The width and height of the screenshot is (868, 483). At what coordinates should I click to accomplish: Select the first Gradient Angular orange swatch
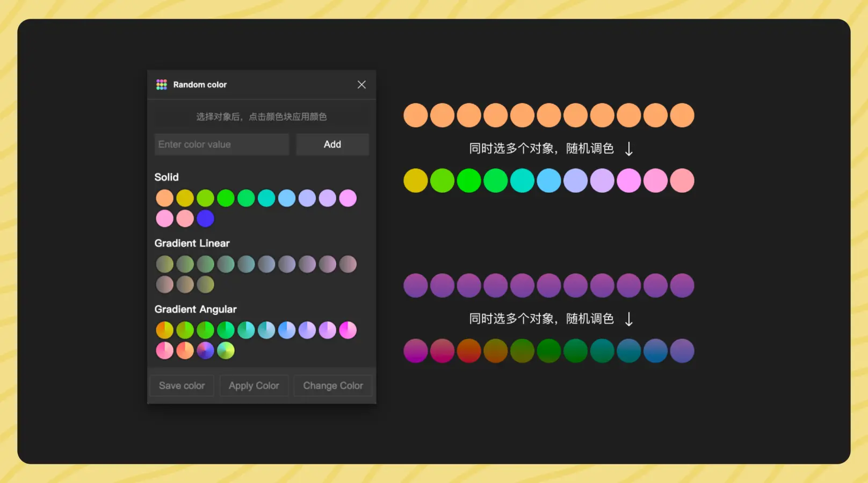164,330
